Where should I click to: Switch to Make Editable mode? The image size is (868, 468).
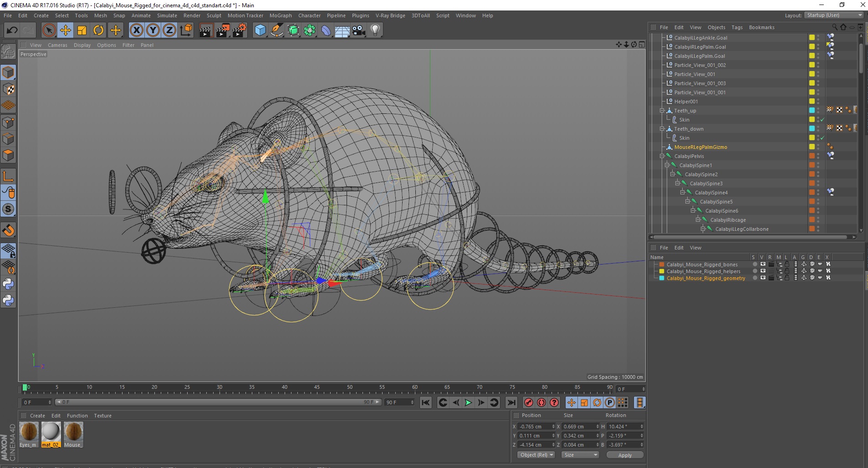tap(8, 51)
